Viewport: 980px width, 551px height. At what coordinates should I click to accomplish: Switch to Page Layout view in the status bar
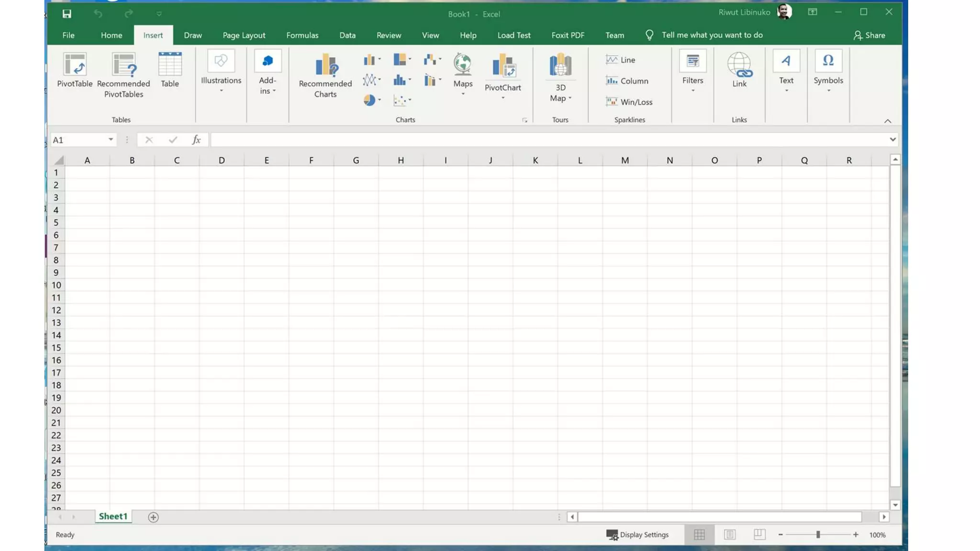(729, 535)
